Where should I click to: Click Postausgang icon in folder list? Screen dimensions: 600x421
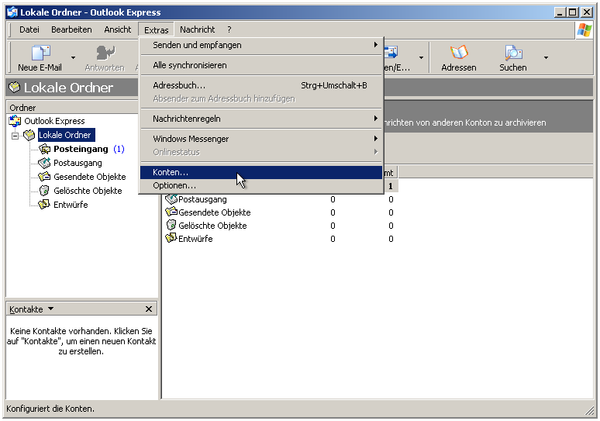[x=171, y=199]
